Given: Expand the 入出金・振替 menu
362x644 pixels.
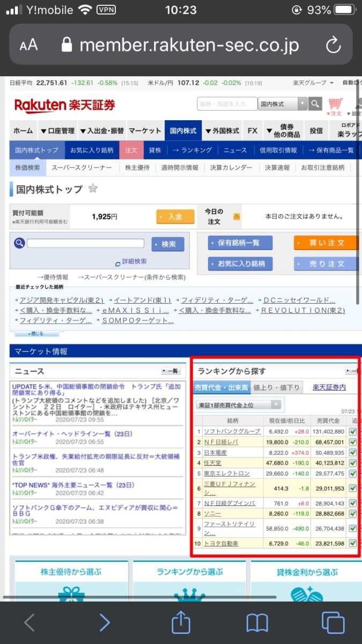Looking at the screenshot, I should (x=102, y=130).
